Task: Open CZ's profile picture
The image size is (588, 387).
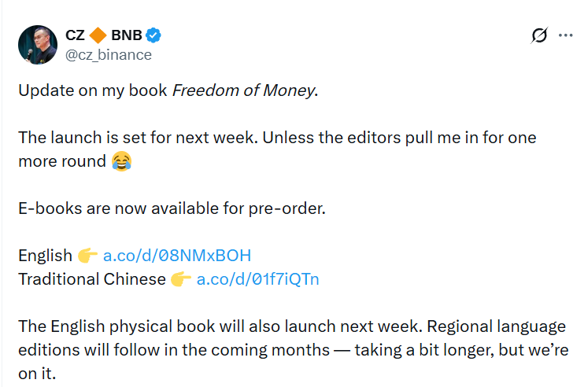Action: (38, 45)
